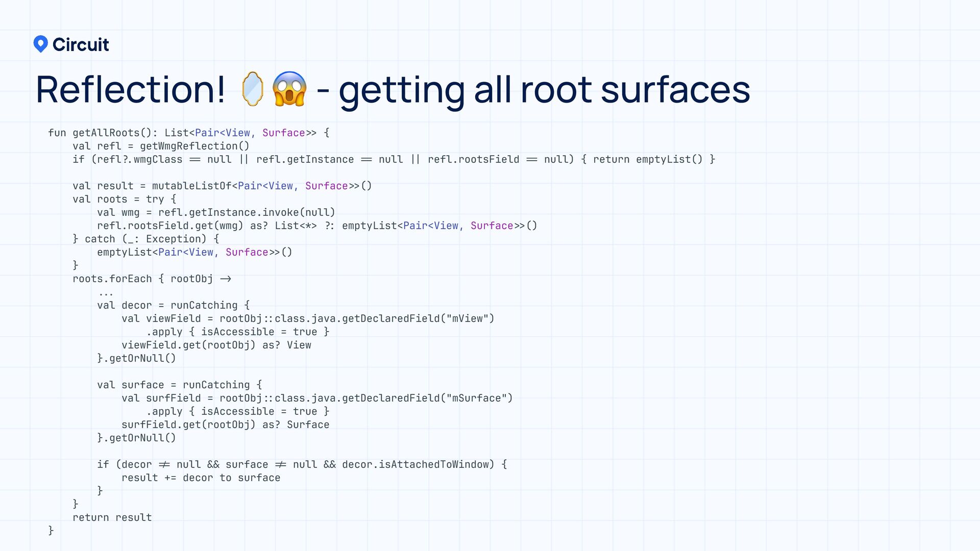Click the getAllRoots function name
This screenshot has height=551, width=980.
pyautogui.click(x=106, y=133)
